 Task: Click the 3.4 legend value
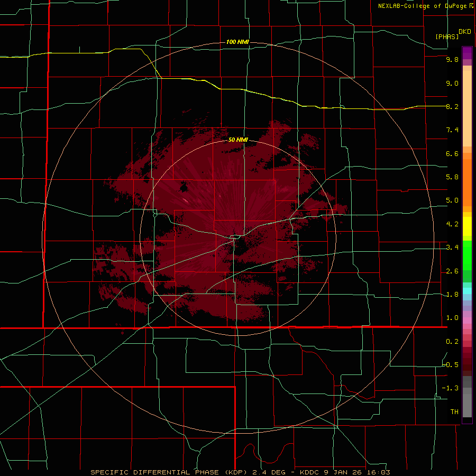tap(452, 248)
